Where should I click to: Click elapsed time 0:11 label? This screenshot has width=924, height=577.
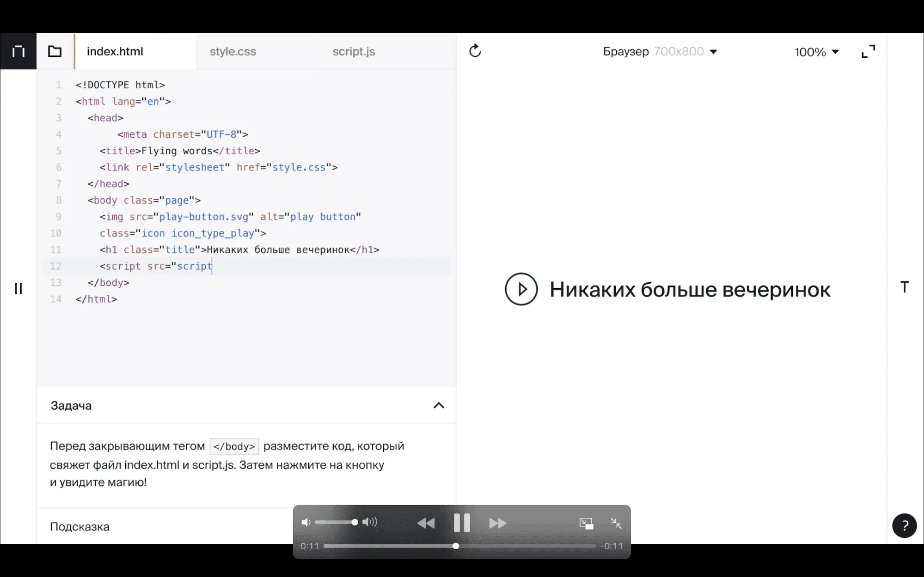pyautogui.click(x=310, y=546)
